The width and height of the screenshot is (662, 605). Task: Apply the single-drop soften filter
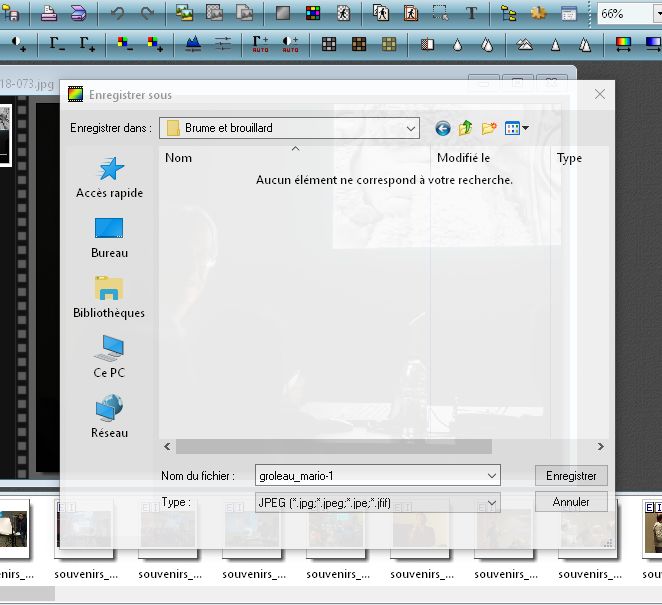pyautogui.click(x=457, y=44)
